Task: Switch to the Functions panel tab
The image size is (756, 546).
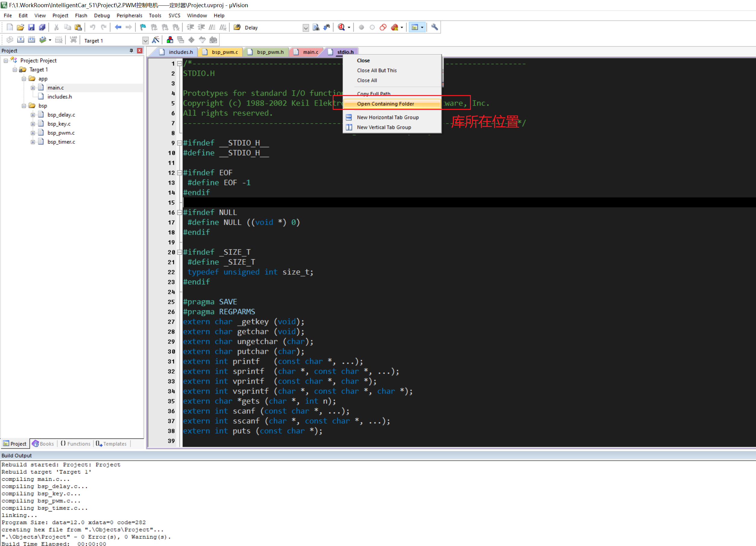Action: pos(76,444)
